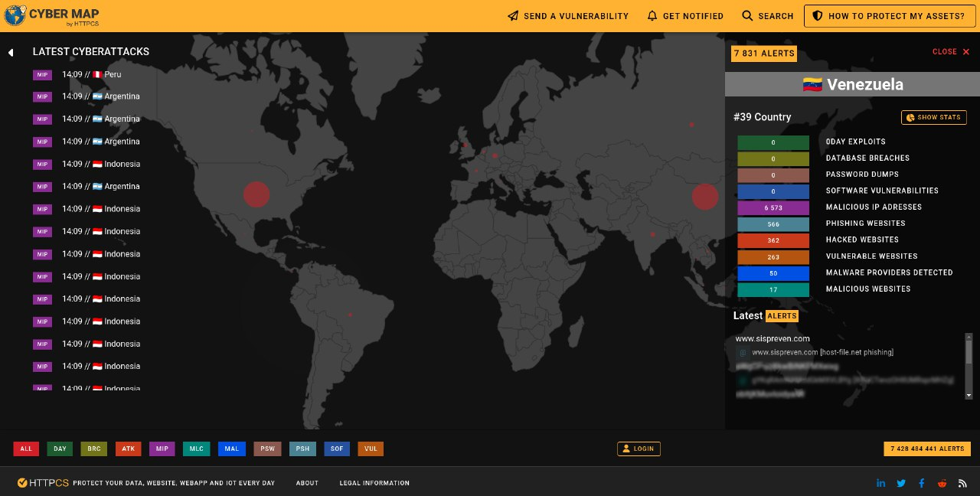Open the LinkedIn social icon
Viewport: 980px width, 496px height.
[881, 483]
